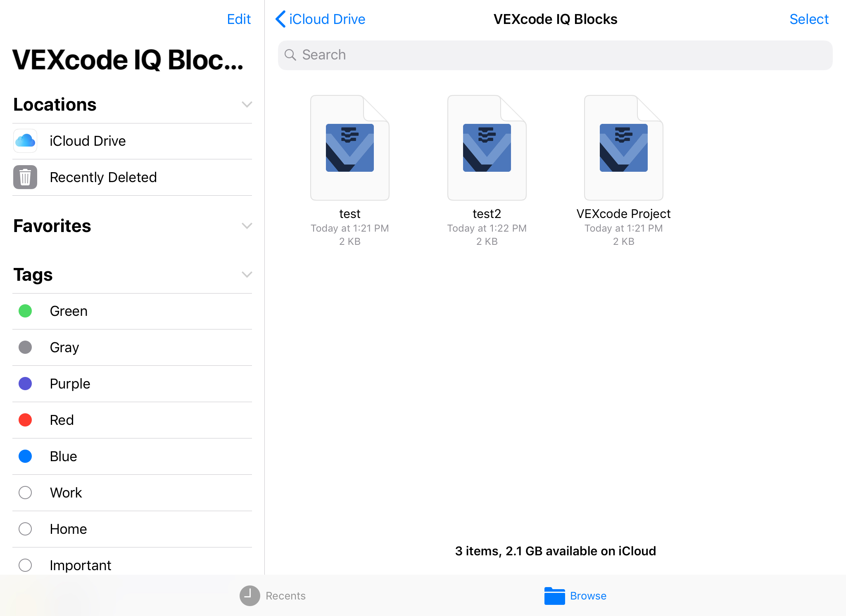Open the test2 file thumbnail
This screenshot has width=846, height=616.
pyautogui.click(x=487, y=148)
